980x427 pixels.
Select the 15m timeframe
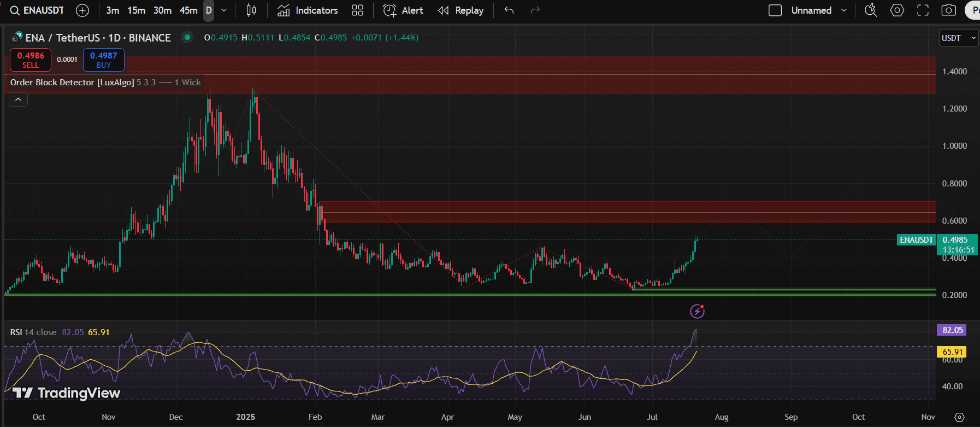point(136,10)
